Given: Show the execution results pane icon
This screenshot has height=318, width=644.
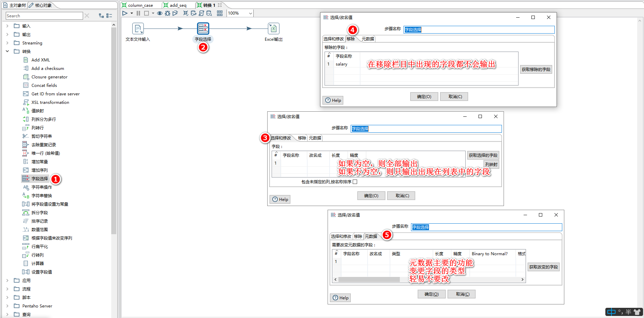Looking at the screenshot, I should (x=220, y=13).
